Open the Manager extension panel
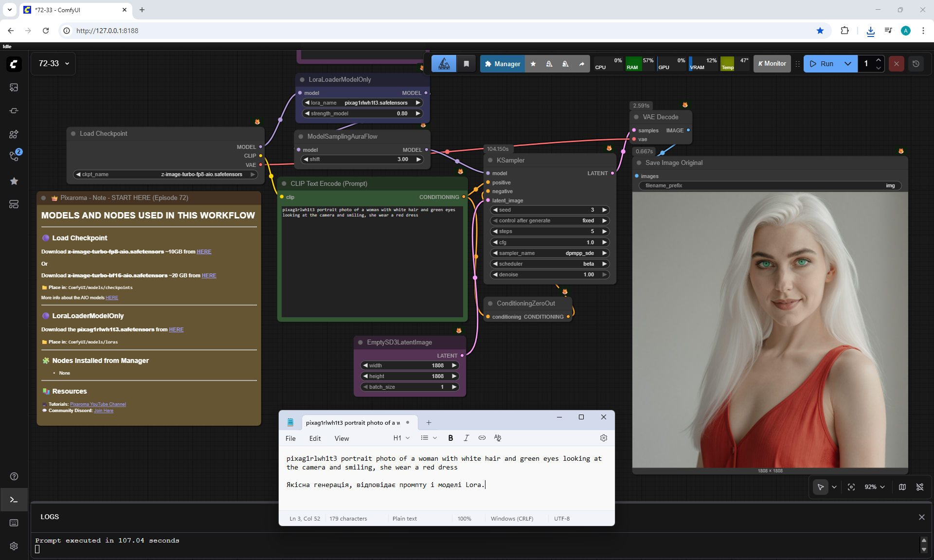 point(503,64)
